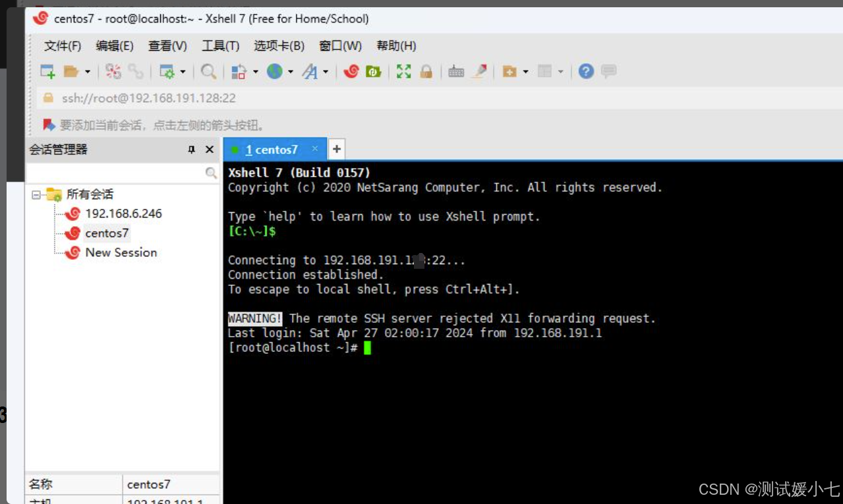Click the blue Help question-mark icon
The height and width of the screenshot is (504, 843).
click(586, 72)
